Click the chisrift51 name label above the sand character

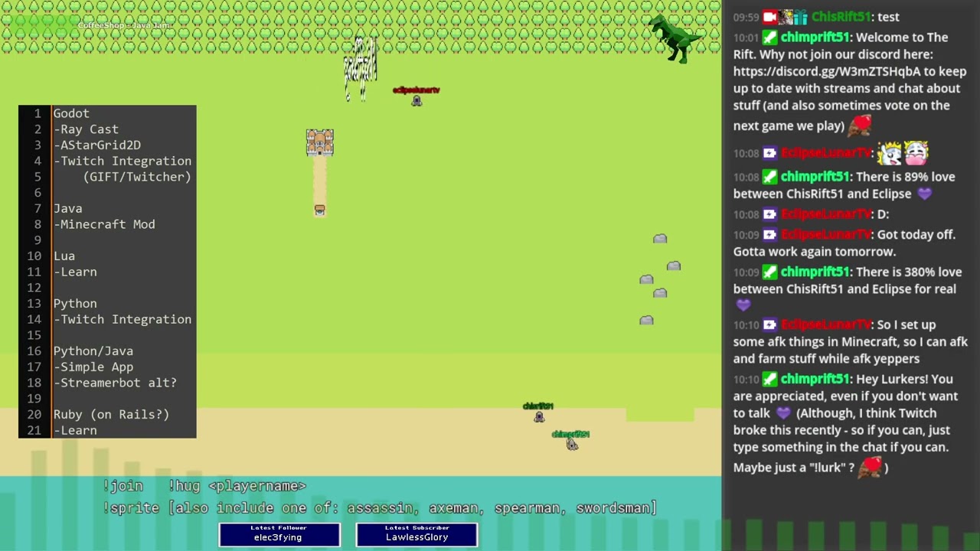[538, 406]
